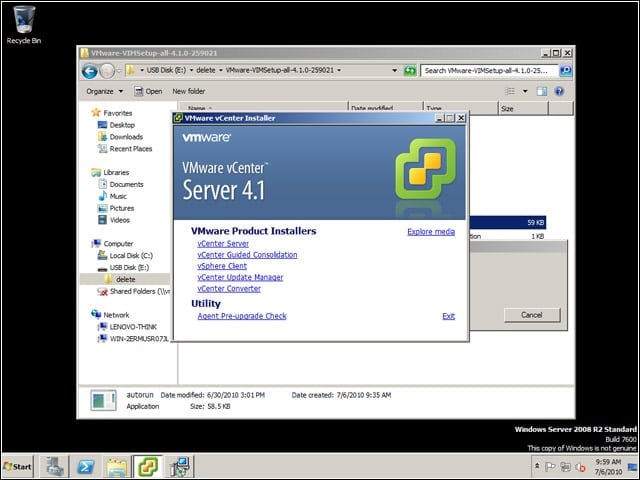Viewport: 640px width, 480px height.
Task: Open address bar history dropdown
Action: 394,71
